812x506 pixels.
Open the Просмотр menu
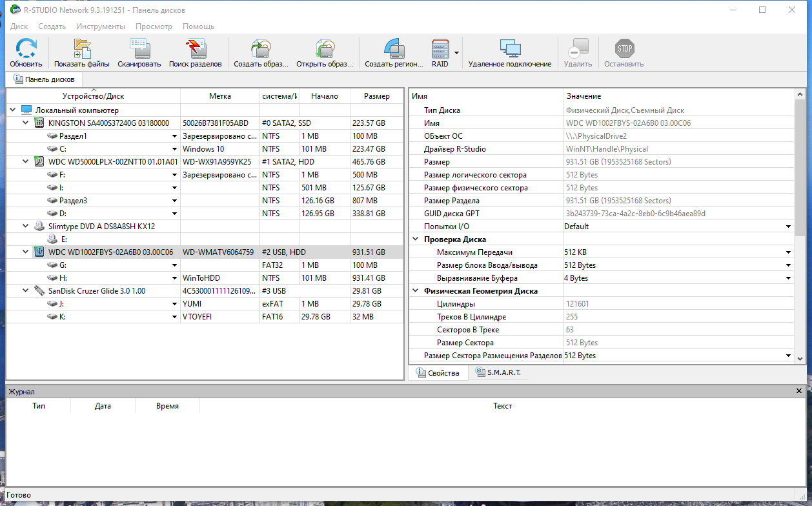tap(154, 26)
